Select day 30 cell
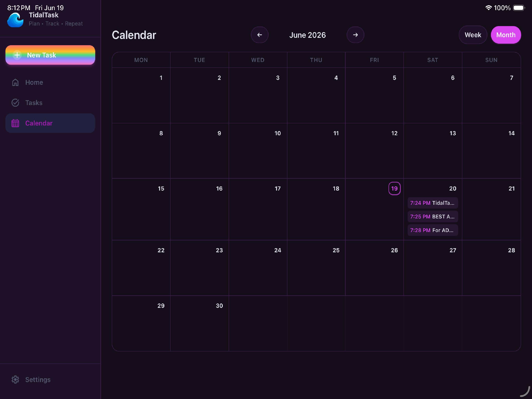532x399 pixels. click(199, 323)
